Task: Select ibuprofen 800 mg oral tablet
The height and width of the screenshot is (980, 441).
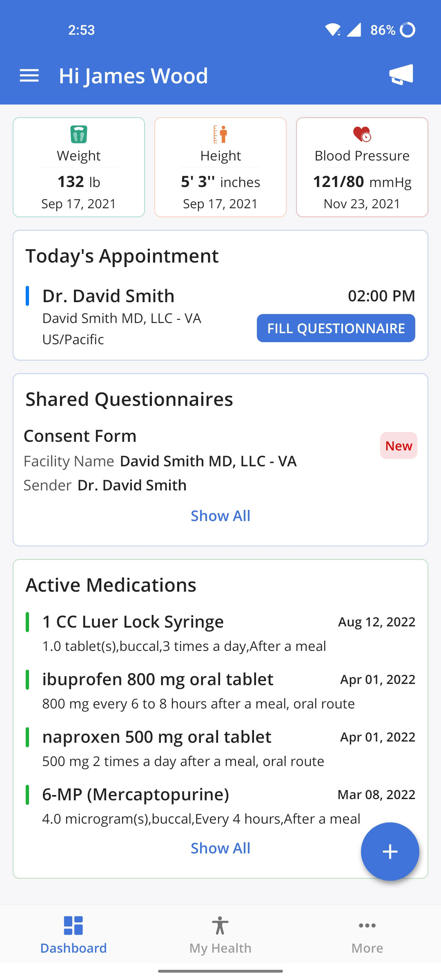Action: click(158, 679)
